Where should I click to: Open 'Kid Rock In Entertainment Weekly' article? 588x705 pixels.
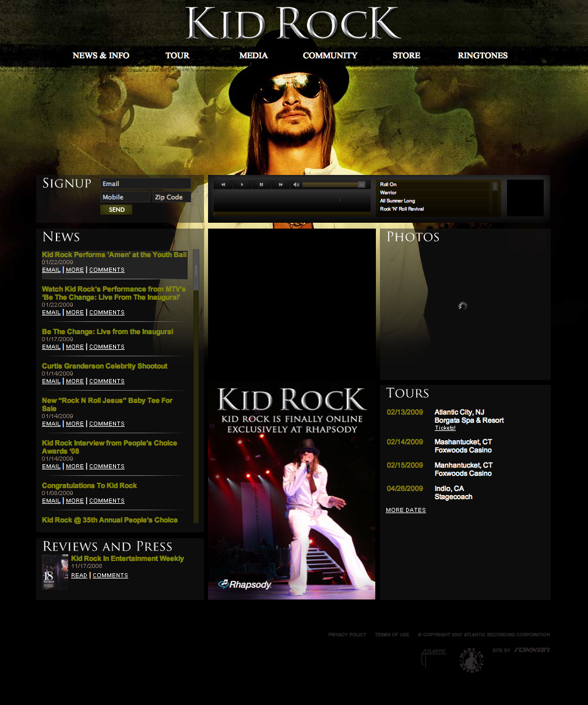(128, 559)
